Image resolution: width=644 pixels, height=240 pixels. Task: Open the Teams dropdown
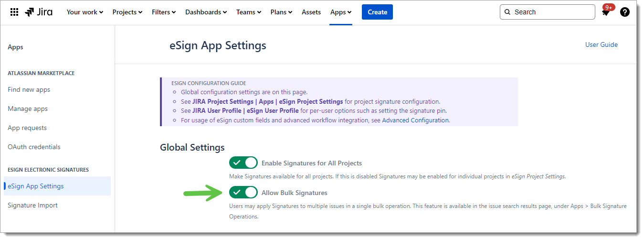(248, 12)
